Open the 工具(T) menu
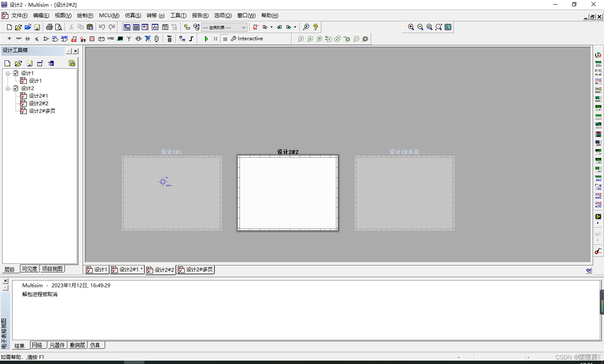 pos(178,16)
